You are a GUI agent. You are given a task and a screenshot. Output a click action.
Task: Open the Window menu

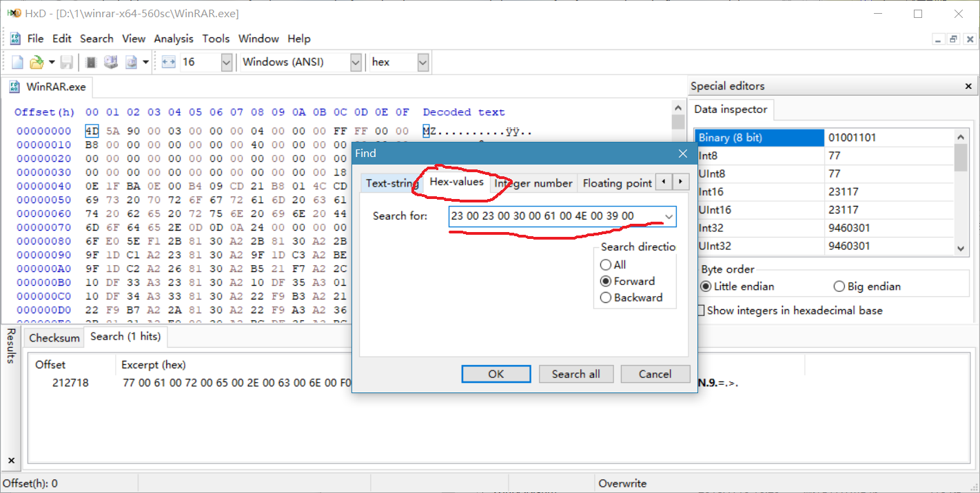(258, 39)
